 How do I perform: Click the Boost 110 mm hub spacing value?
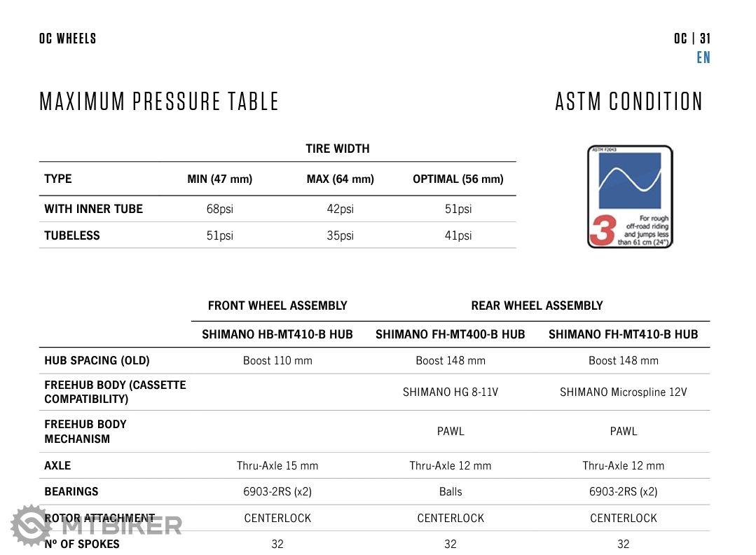(277, 360)
